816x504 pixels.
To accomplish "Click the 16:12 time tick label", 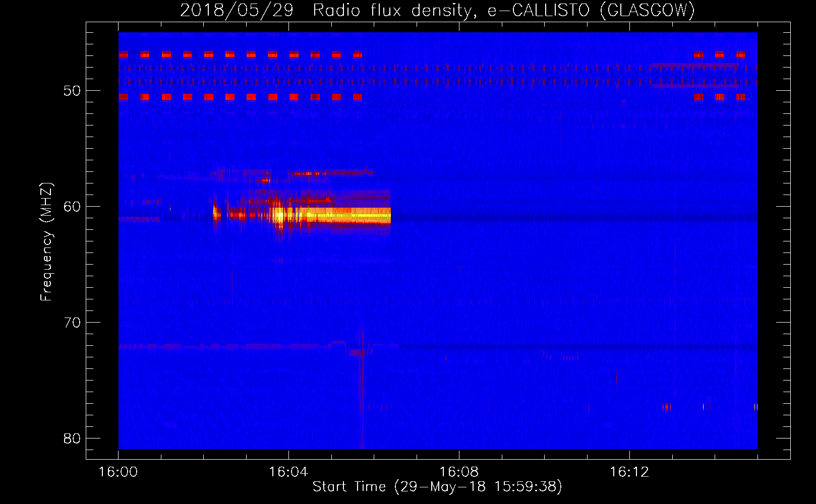I will pyautogui.click(x=629, y=472).
